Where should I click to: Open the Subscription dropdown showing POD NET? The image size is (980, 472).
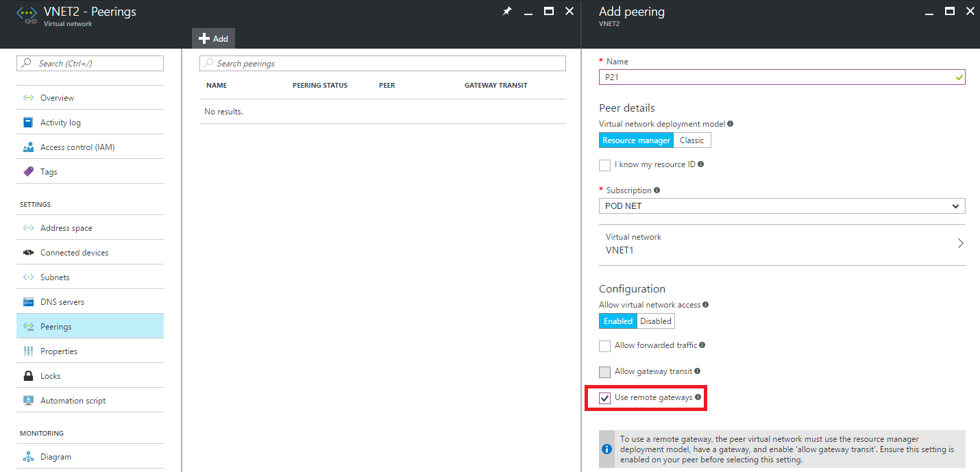point(781,206)
